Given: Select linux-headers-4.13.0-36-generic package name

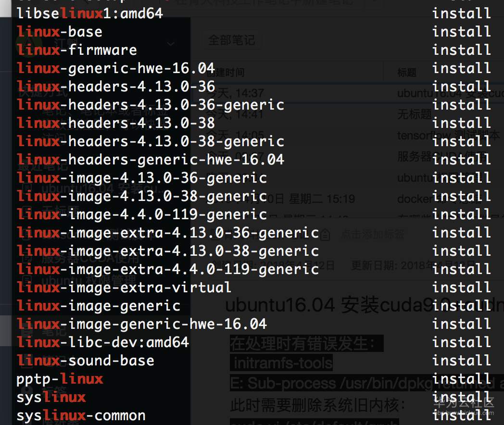Looking at the screenshot, I should (x=151, y=105).
